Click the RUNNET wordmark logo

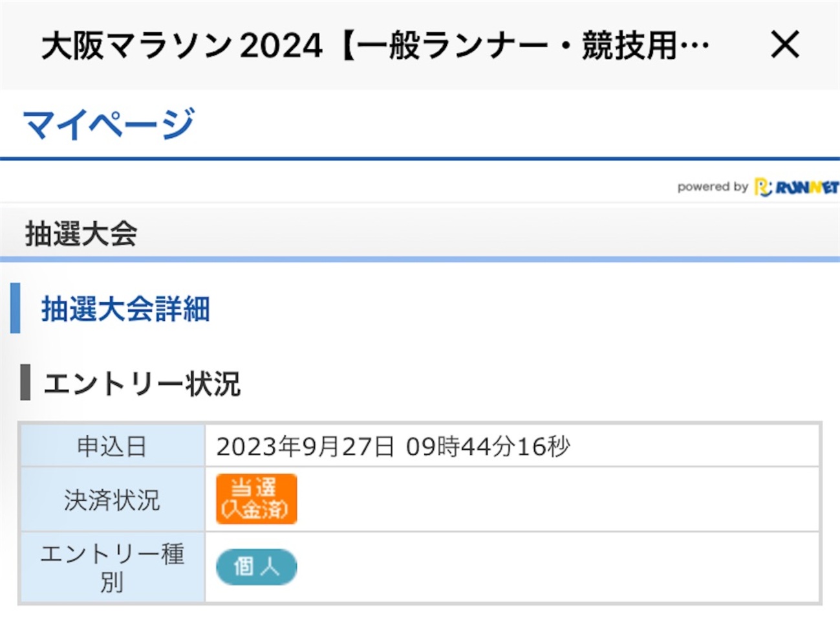[806, 188]
